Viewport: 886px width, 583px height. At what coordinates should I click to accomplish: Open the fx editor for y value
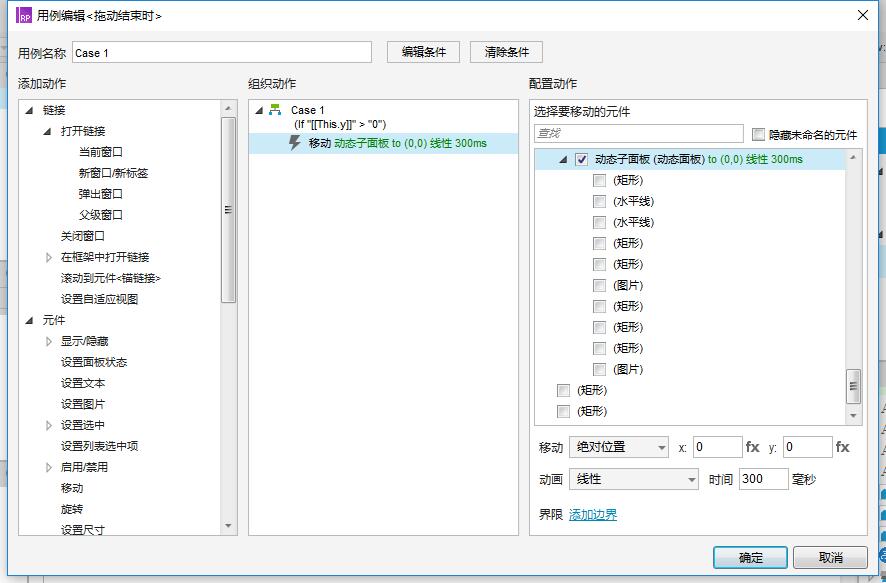pyautogui.click(x=842, y=447)
